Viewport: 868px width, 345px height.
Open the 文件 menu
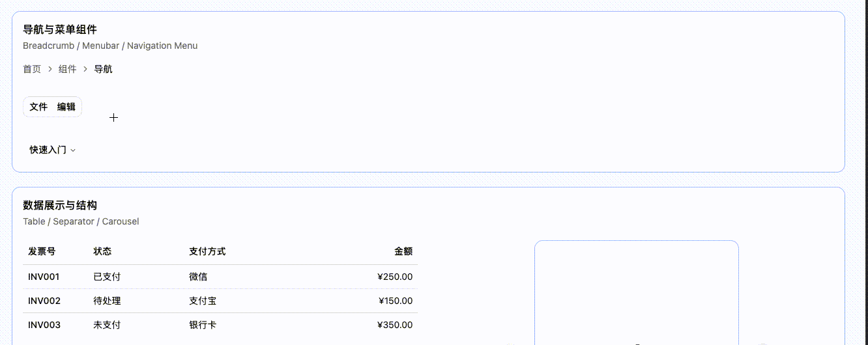pos(38,107)
